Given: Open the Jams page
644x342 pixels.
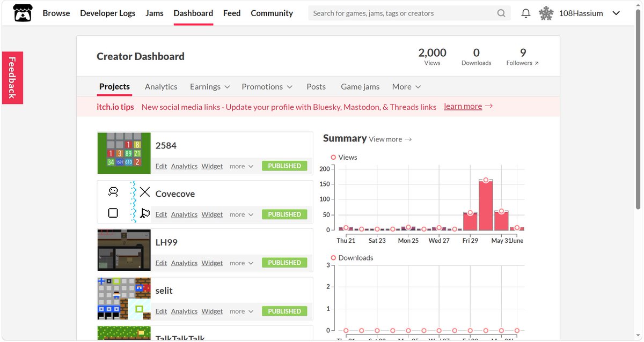Looking at the screenshot, I should (x=155, y=13).
